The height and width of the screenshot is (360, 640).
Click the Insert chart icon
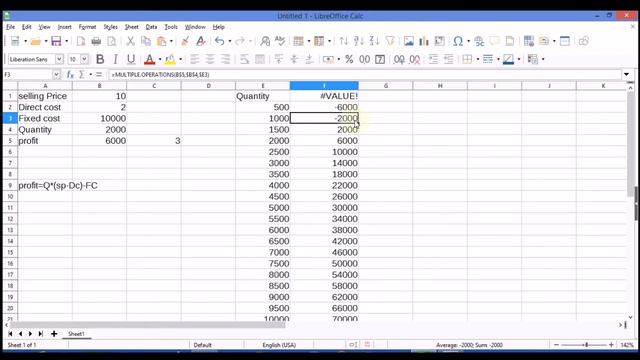coord(424,41)
